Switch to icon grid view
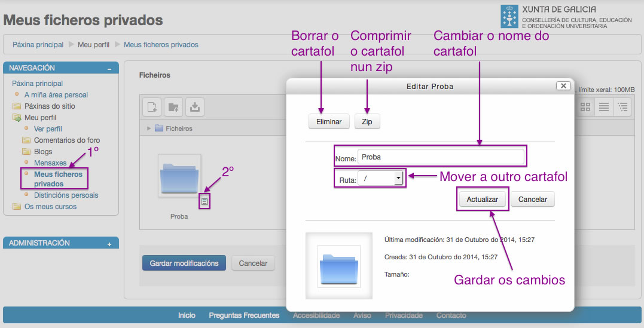Image resolution: width=644 pixels, height=328 pixels. [x=585, y=107]
